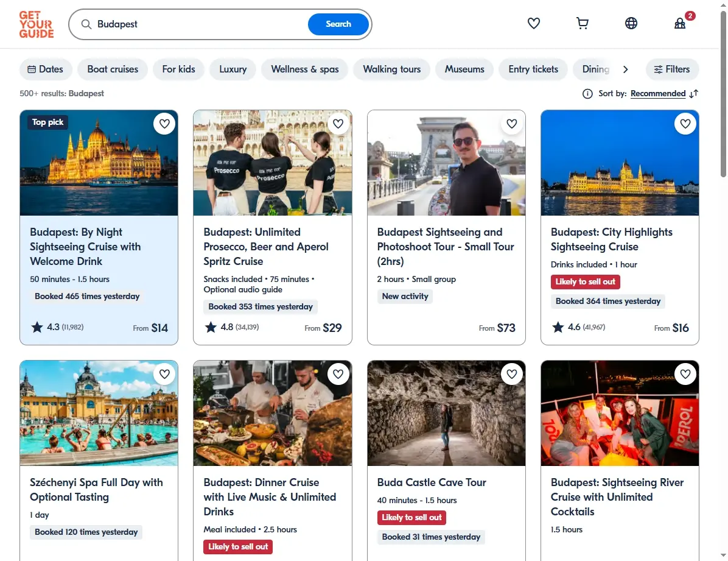Click the Aperol cocktail cruise photo
The image size is (728, 561).
(620, 413)
